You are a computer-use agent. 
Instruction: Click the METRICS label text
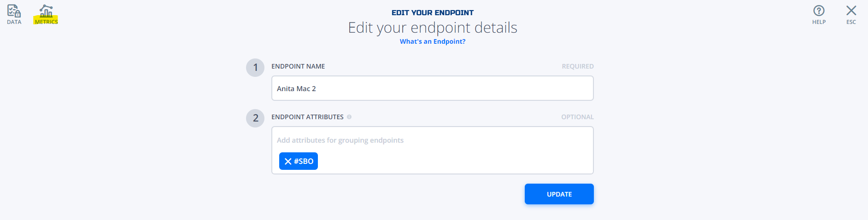(46, 22)
